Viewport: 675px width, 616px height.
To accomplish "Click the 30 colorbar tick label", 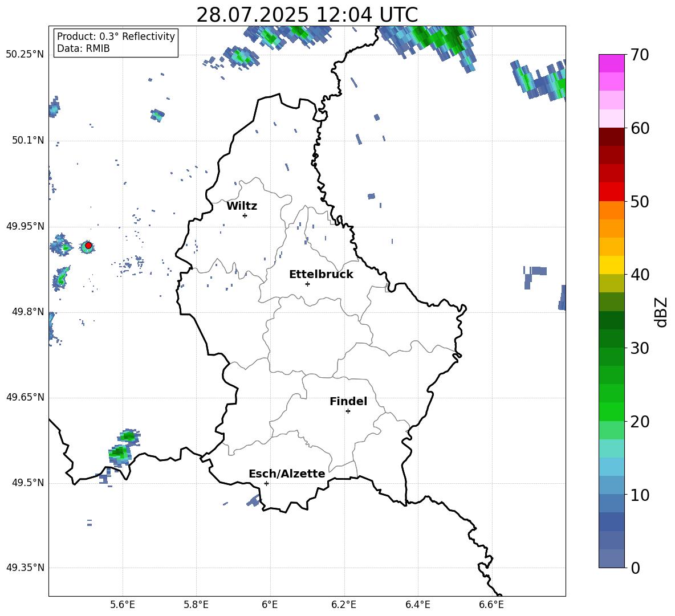I will (x=640, y=348).
